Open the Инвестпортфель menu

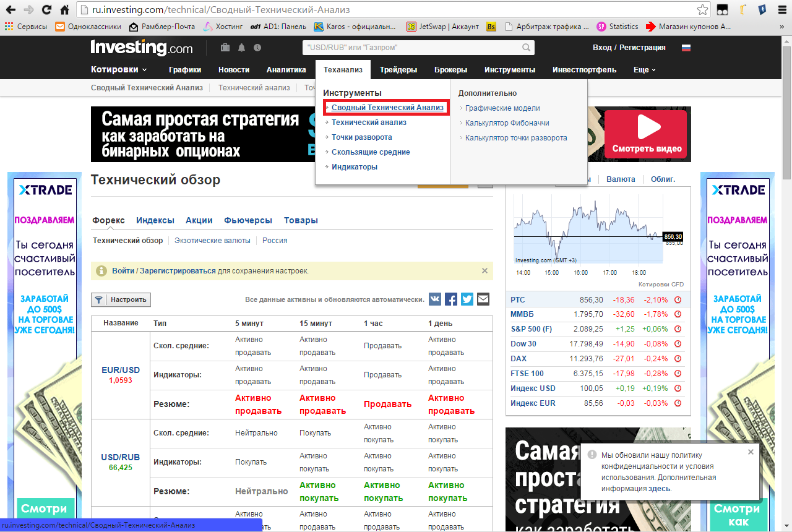(x=584, y=70)
